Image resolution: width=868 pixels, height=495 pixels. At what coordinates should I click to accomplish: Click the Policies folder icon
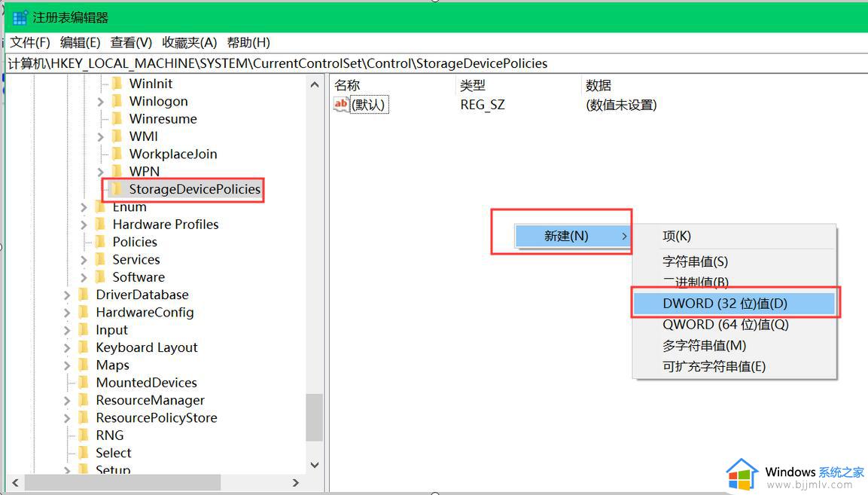(x=100, y=243)
